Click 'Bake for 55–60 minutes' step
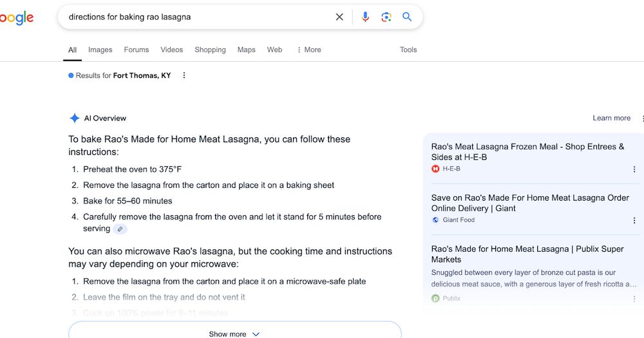The image size is (644, 338). (128, 201)
